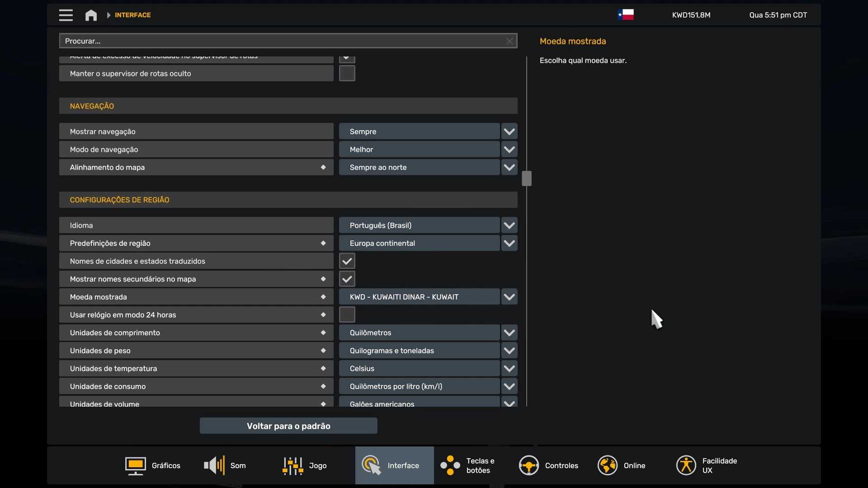This screenshot has height=488, width=868.
Task: Click the settings list scrollbar thumb
Action: [x=526, y=178]
